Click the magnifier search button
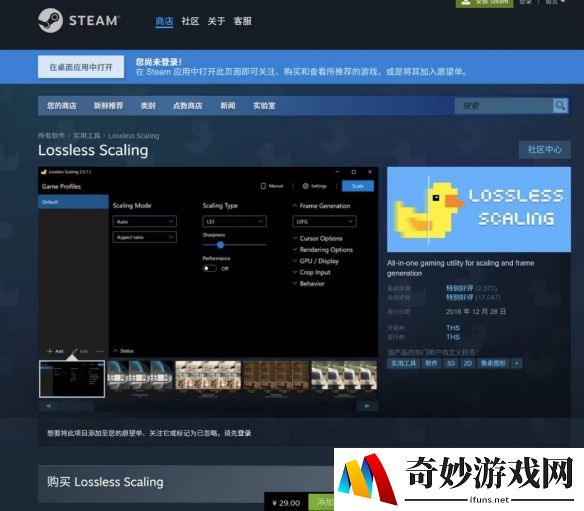Image resolution: width=584 pixels, height=511 pixels. pyautogui.click(x=560, y=106)
